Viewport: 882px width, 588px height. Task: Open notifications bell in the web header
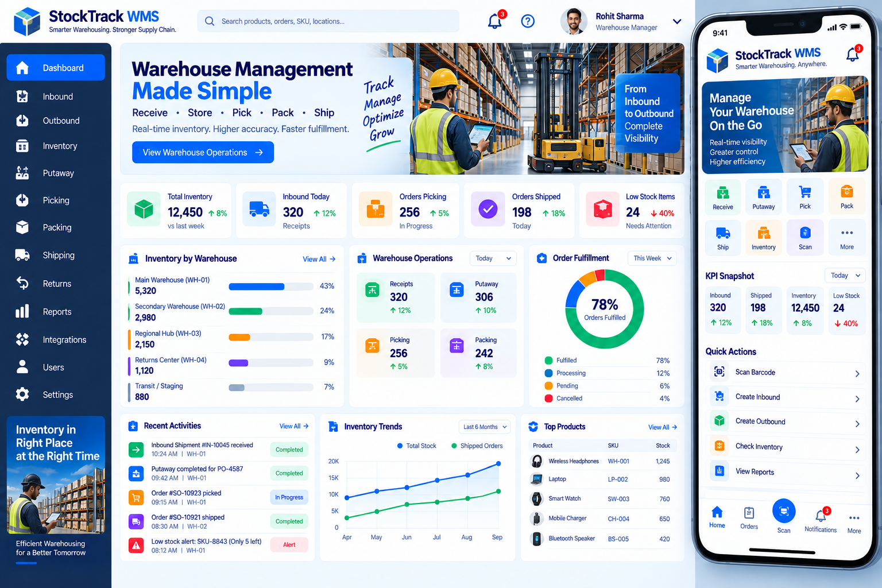point(495,21)
